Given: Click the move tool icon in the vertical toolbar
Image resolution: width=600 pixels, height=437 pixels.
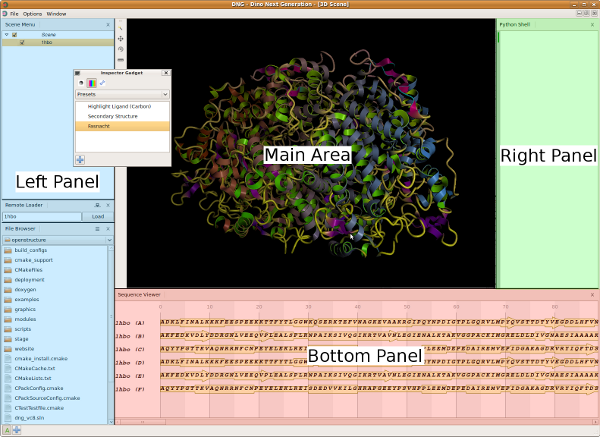Looking at the screenshot, I should 121,38.
